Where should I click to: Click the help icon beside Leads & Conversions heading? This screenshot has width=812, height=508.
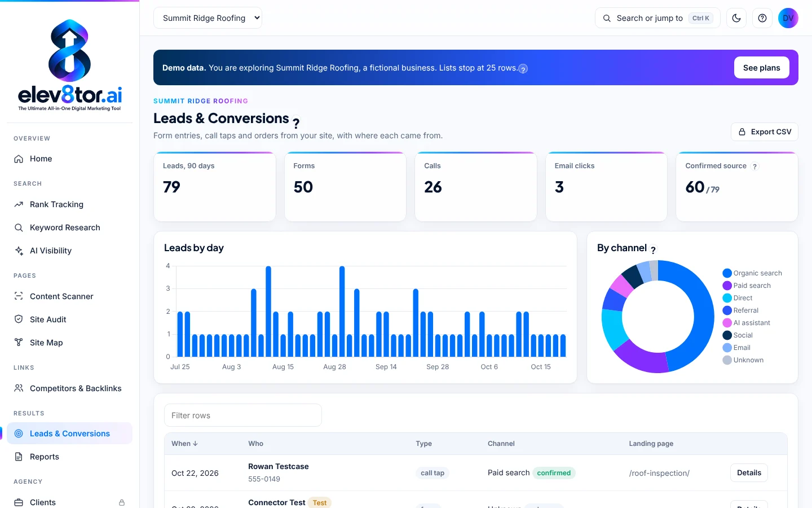(296, 123)
